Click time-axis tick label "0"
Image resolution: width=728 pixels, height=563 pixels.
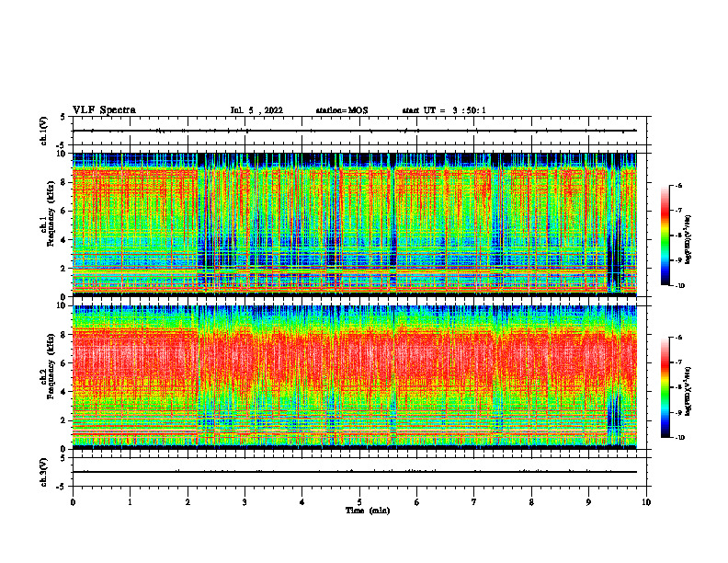pos(73,502)
